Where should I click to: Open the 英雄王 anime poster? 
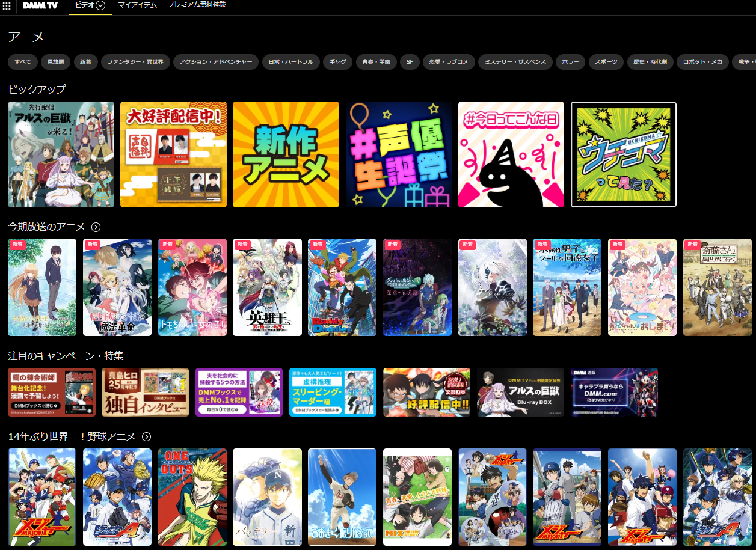(267, 287)
